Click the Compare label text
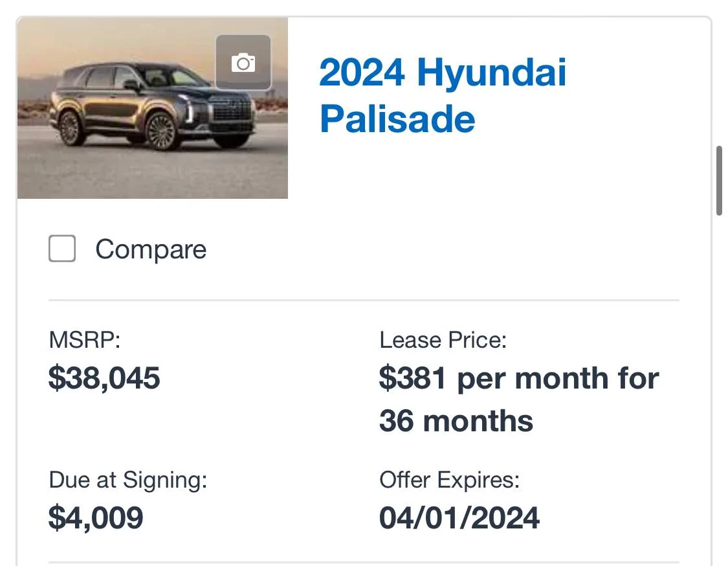Viewport: 728px width, 566px height. point(151,249)
